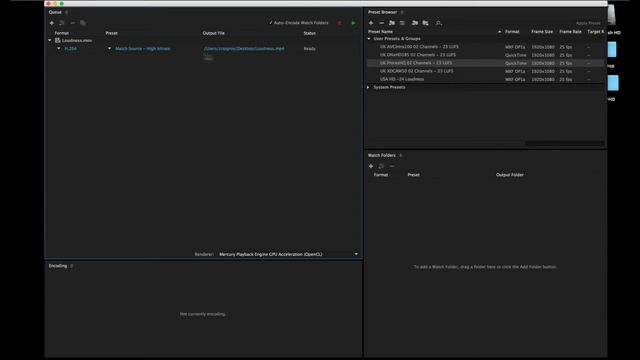Screen dimensions: 640x360
Task: Export presets in Preset Browser
Action: coord(425,23)
